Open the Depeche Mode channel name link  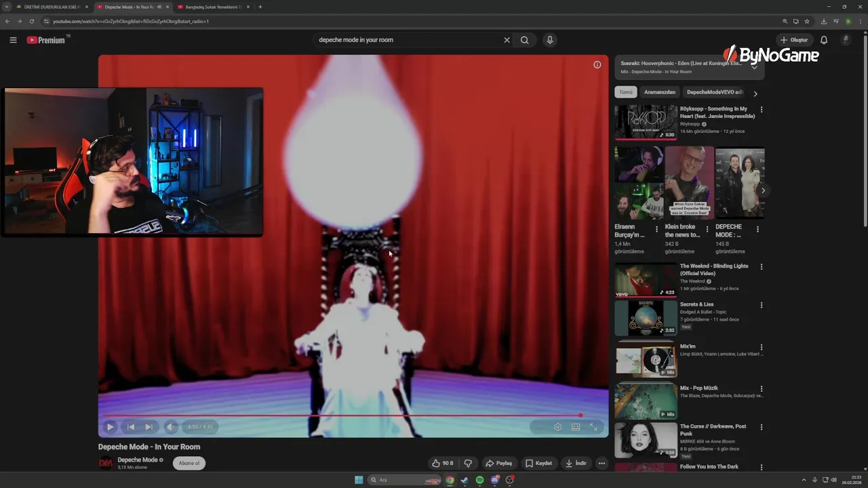138,460
